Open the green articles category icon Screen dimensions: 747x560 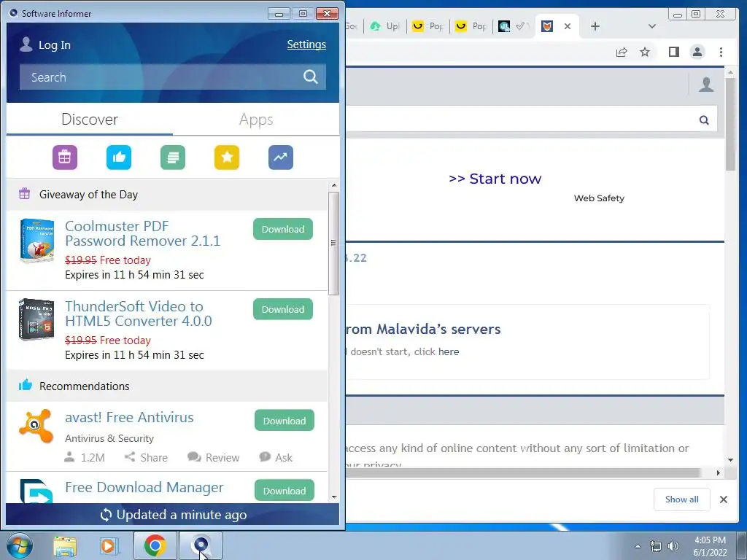click(x=173, y=157)
